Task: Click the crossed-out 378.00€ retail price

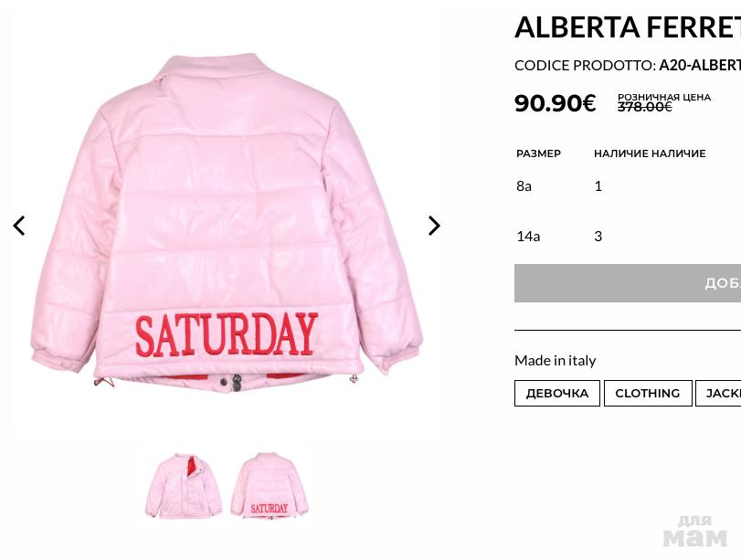Action: point(644,107)
